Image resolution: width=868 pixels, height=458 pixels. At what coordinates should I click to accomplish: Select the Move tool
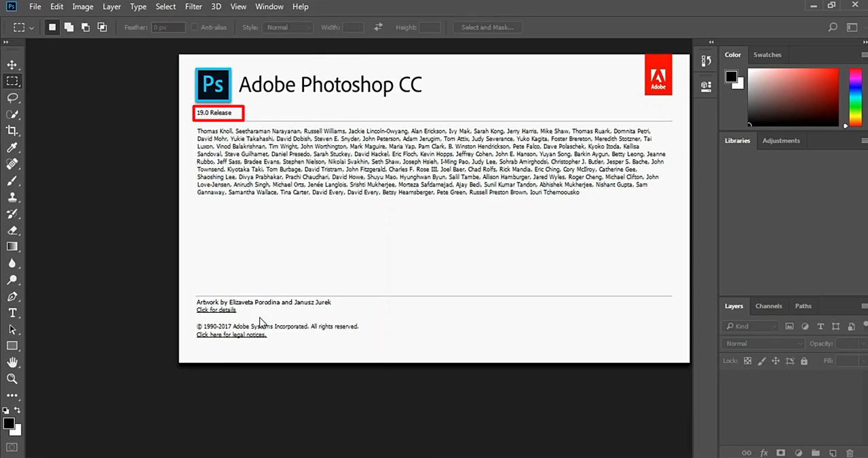coord(12,64)
